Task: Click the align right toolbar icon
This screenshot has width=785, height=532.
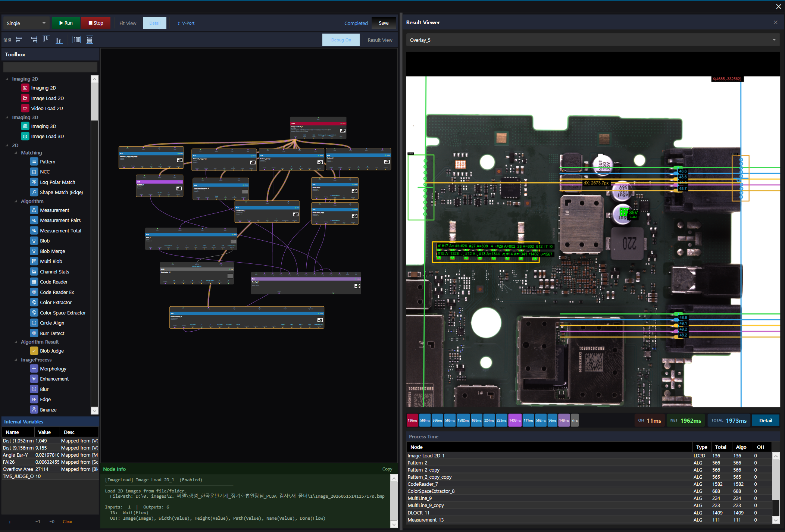Action: click(34, 40)
